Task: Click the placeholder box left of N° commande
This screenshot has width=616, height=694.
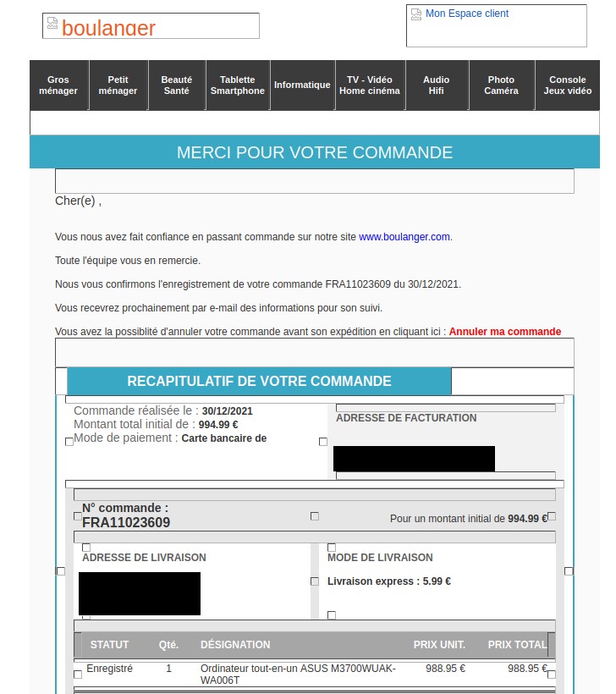Action: [78, 516]
